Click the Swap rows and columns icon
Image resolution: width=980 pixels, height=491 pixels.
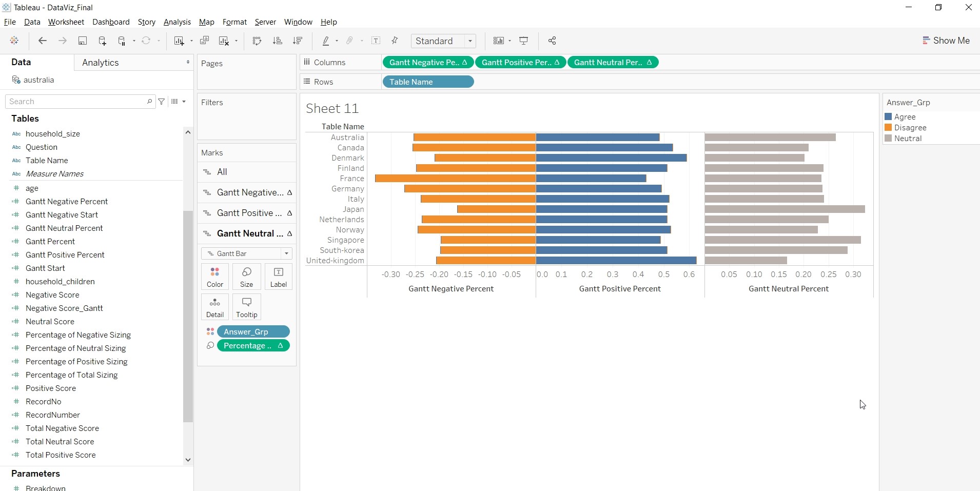[x=257, y=41]
